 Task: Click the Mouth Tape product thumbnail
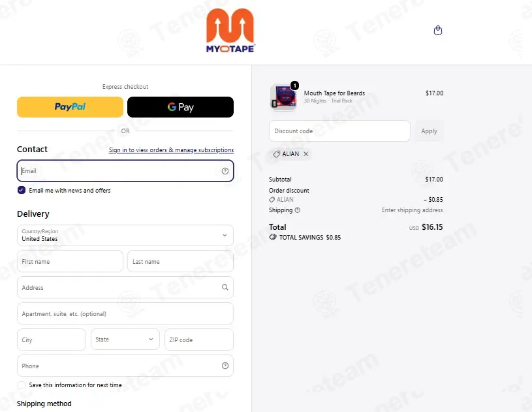283,97
